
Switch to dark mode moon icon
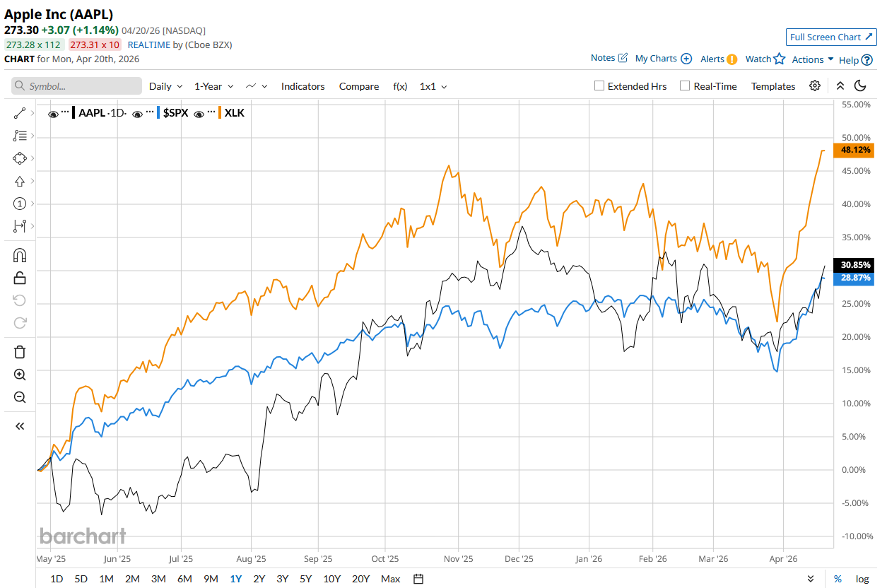pyautogui.click(x=860, y=86)
